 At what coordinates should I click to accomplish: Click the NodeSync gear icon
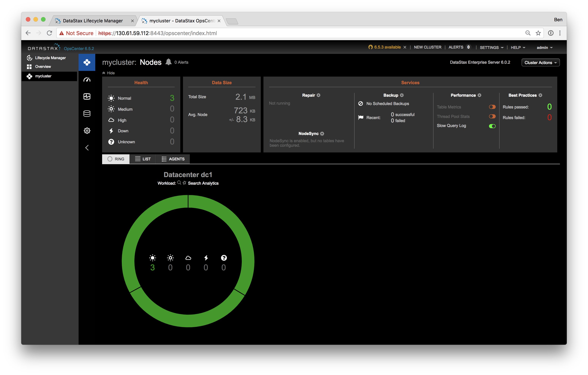[x=322, y=133]
